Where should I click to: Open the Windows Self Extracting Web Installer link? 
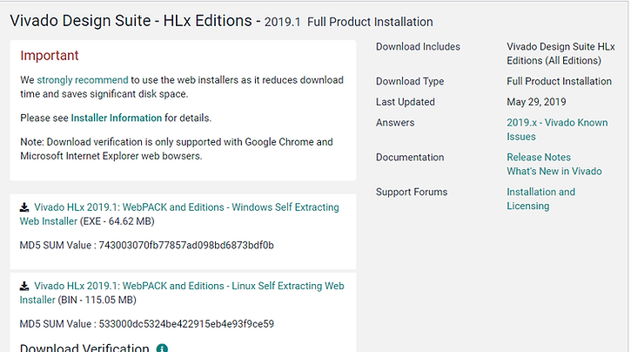(179, 214)
